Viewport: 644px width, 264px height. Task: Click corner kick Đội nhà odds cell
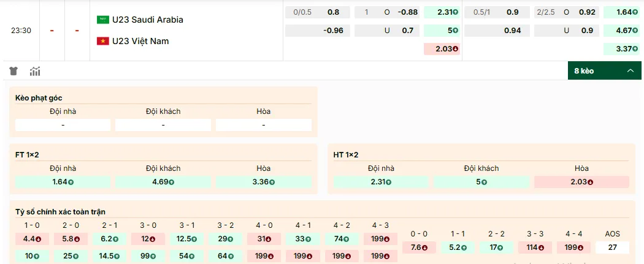[63, 125]
